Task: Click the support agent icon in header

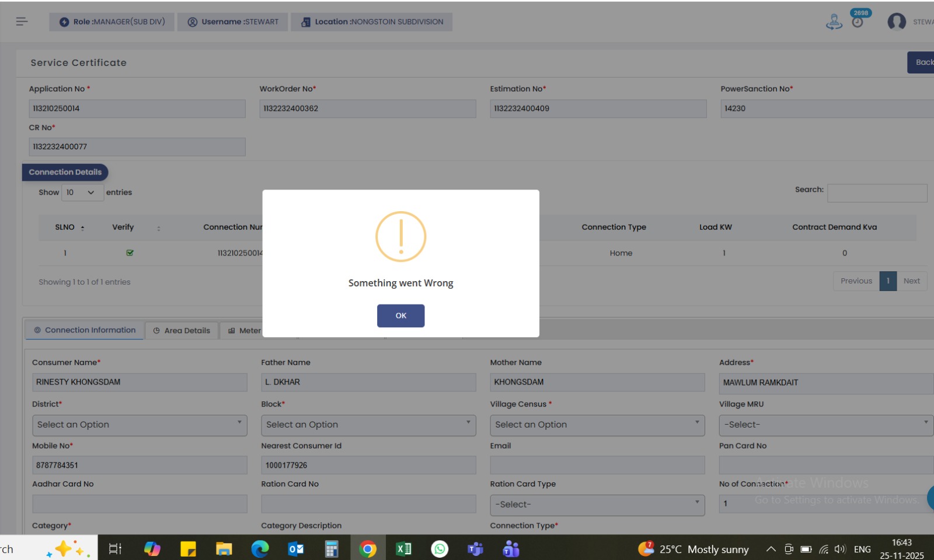Action: click(834, 22)
